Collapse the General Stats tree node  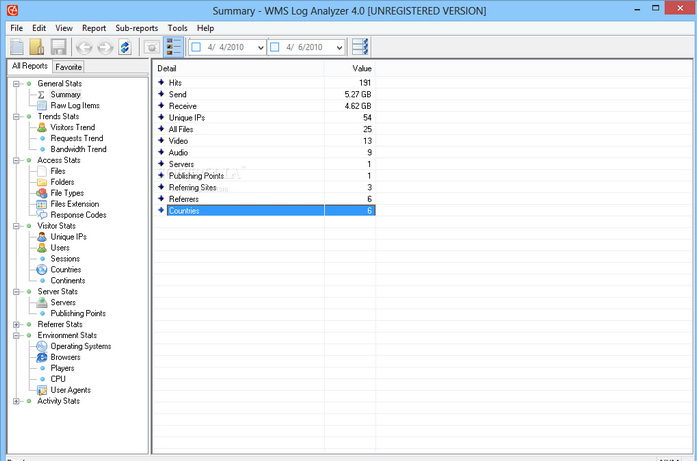16,84
